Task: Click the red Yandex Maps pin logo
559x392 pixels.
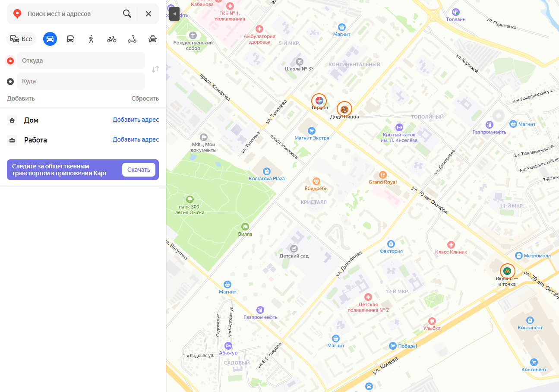Action: coord(17,14)
